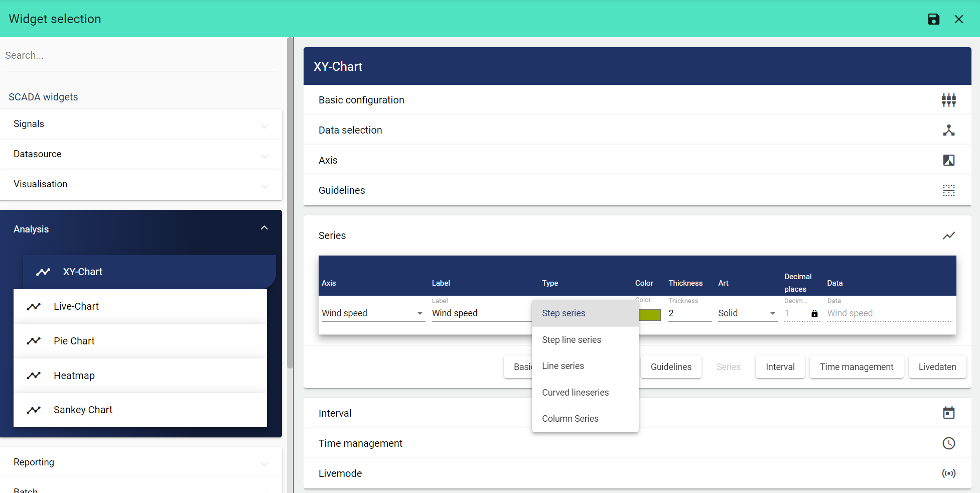Screen dimensions: 980x493
Task: Click the Axis chart icon
Action: [948, 160]
